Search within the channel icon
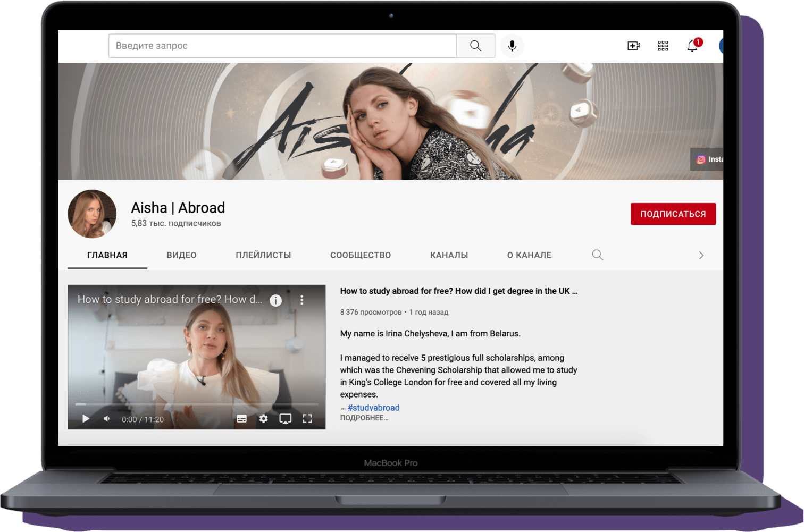Screen dimensions: 804x532 coord(598,255)
